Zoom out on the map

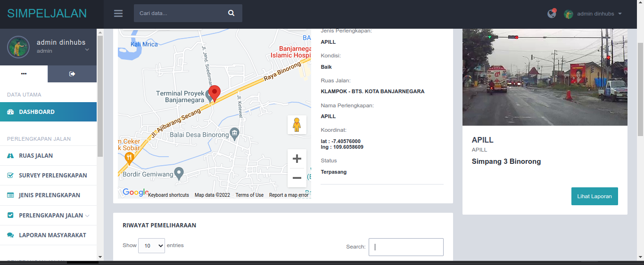point(297,178)
